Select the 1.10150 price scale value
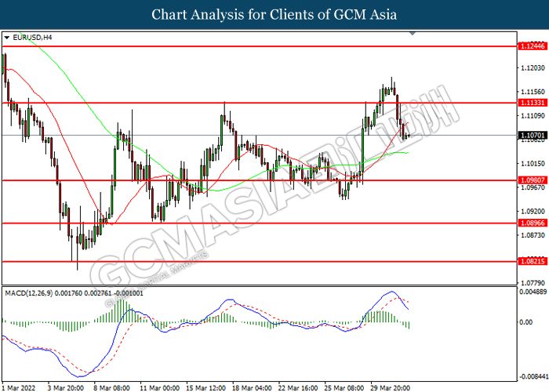Screen dimensions: 549x392 tap(533, 163)
